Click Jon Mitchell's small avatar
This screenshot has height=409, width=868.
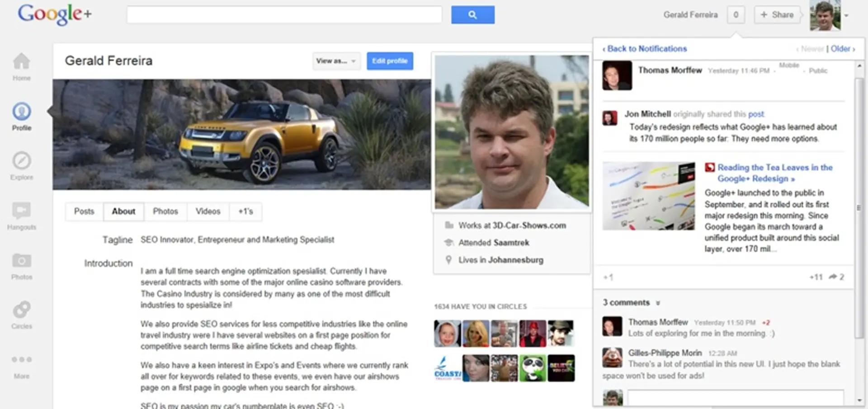610,118
